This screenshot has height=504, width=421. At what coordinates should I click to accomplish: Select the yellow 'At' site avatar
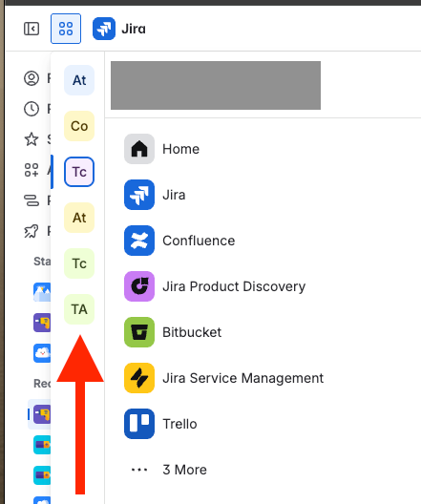coord(79,218)
